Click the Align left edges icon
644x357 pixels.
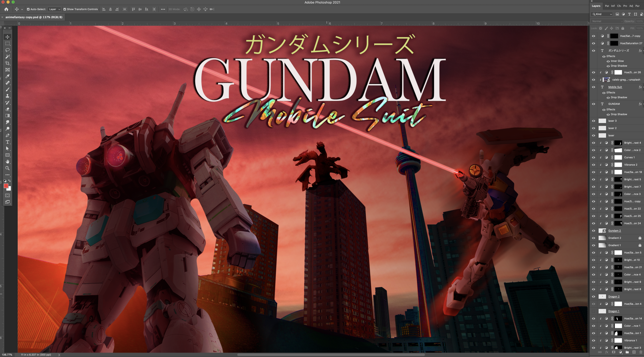(104, 9)
